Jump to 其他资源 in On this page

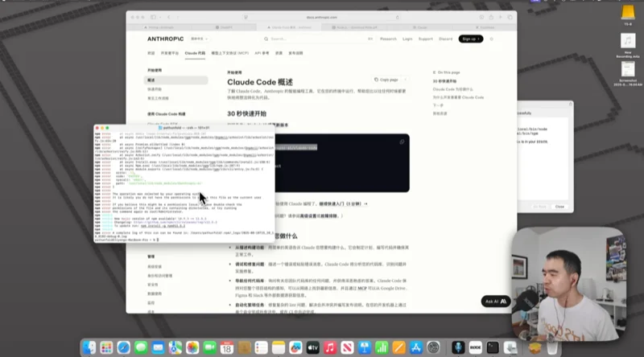coord(440,113)
